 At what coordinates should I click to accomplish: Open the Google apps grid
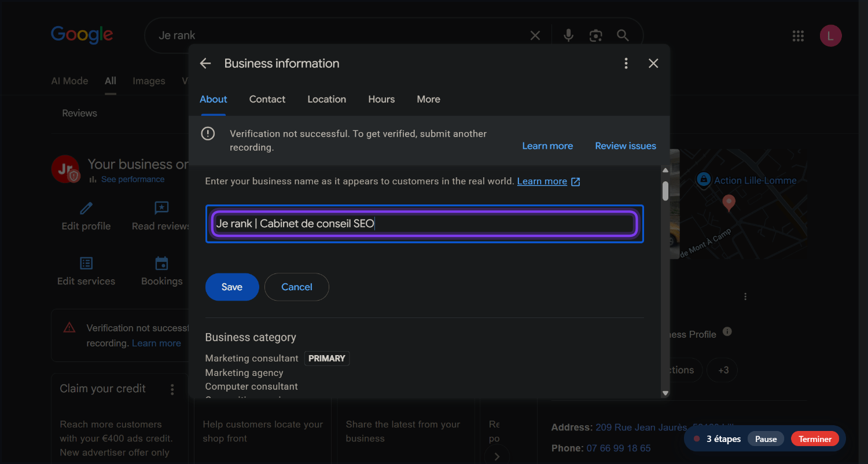[x=798, y=36]
